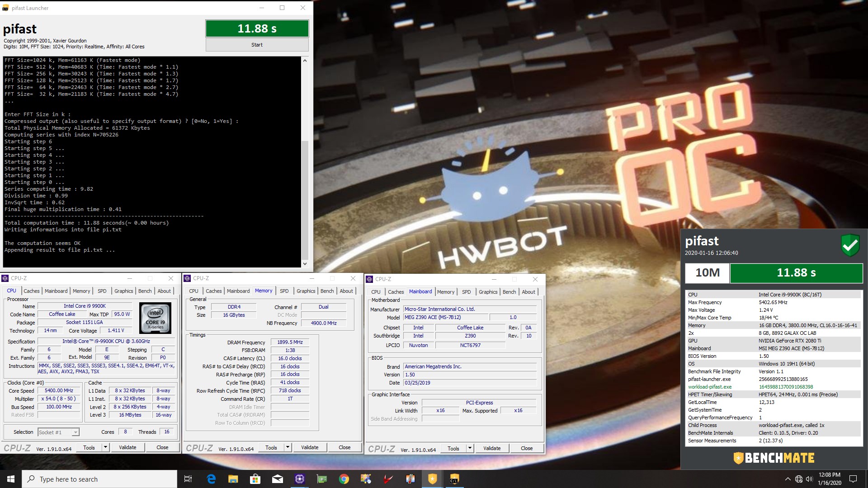Open Mainboard tab in first CPU-Z window
The image size is (868, 488).
pos(56,291)
